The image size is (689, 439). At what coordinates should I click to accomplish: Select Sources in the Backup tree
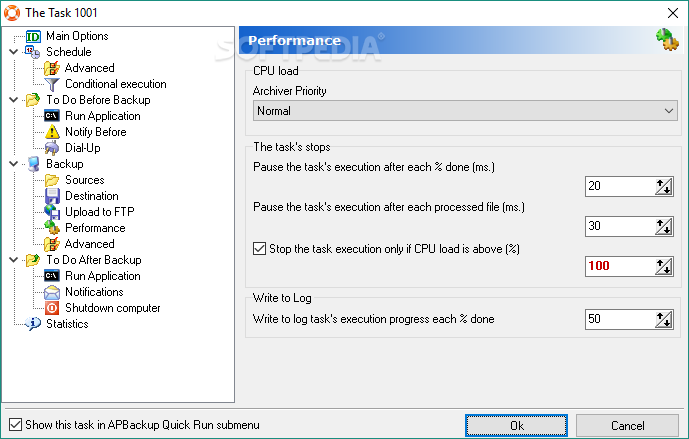coord(85,180)
